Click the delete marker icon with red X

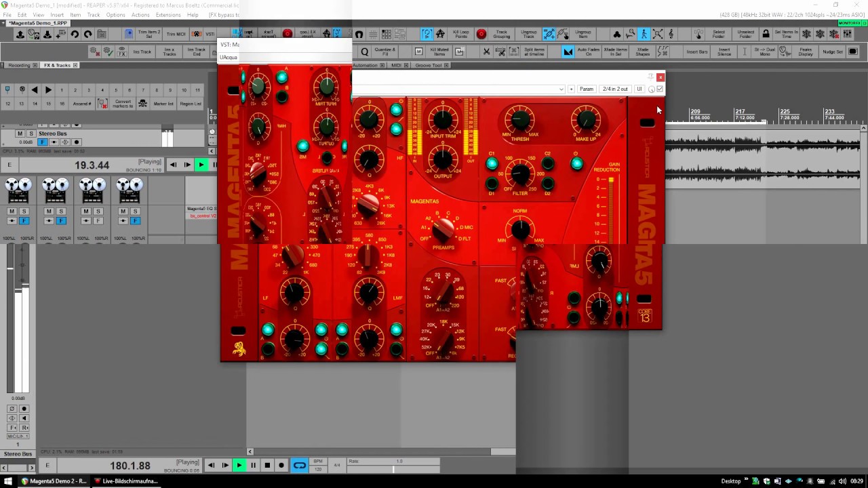click(x=102, y=103)
